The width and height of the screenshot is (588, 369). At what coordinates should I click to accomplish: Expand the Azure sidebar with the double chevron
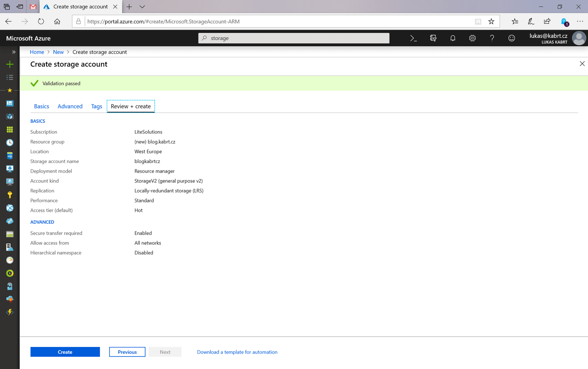pos(14,52)
